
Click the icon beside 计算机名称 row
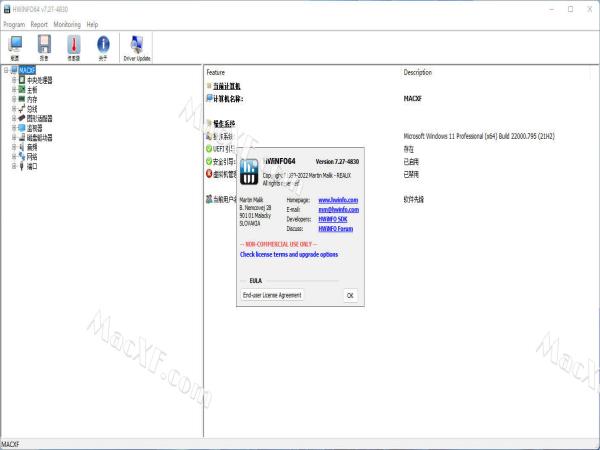[x=209, y=98]
